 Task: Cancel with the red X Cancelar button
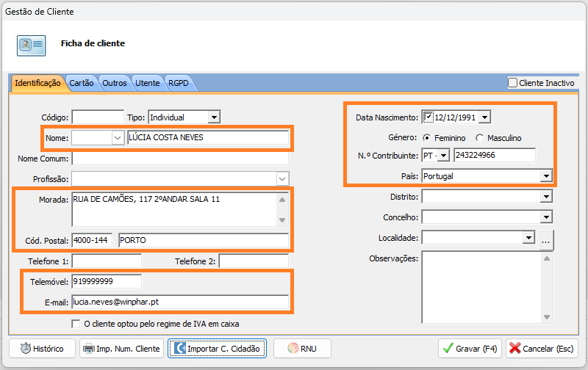pyautogui.click(x=542, y=349)
